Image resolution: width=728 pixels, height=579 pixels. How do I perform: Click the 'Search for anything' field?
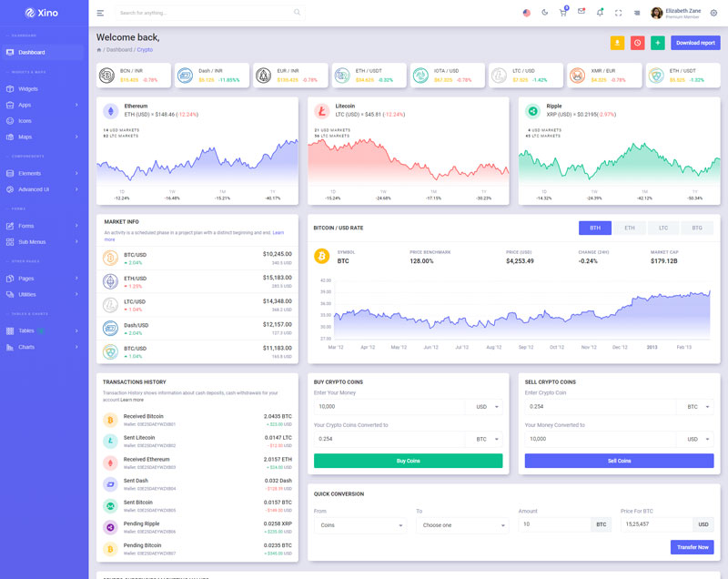[x=205, y=13]
